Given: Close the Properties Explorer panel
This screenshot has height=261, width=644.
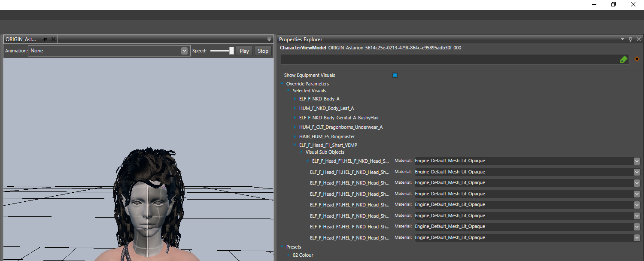Looking at the screenshot, I should tap(638, 39).
